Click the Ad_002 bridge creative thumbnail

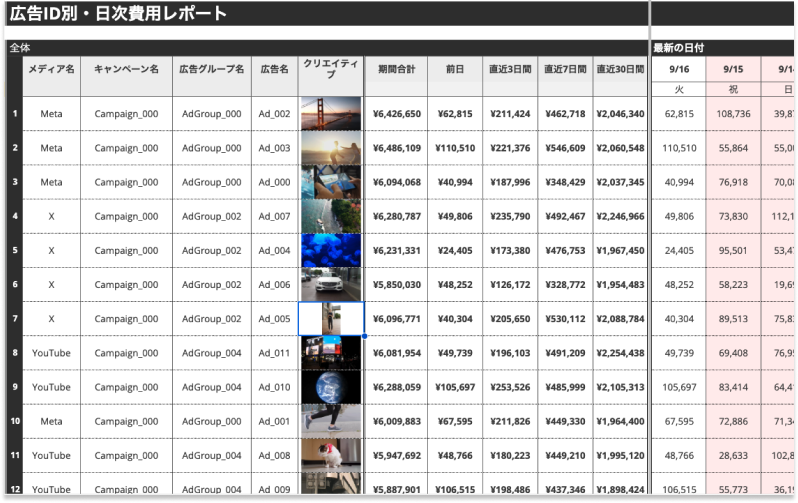(331, 114)
